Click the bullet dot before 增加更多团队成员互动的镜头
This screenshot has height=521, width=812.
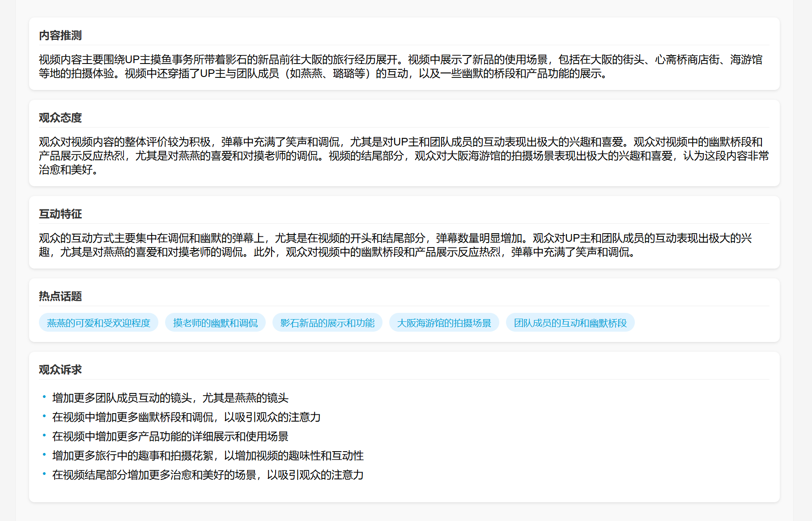click(44, 397)
